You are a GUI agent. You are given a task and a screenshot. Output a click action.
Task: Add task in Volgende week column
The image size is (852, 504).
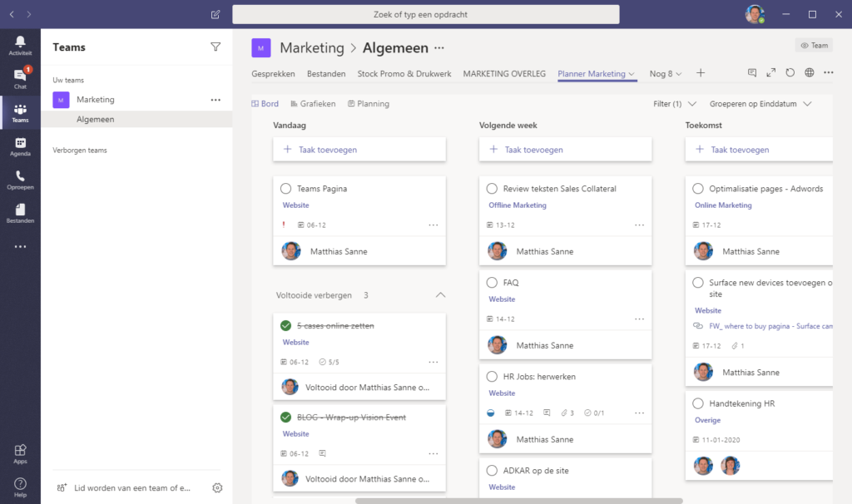click(x=565, y=150)
